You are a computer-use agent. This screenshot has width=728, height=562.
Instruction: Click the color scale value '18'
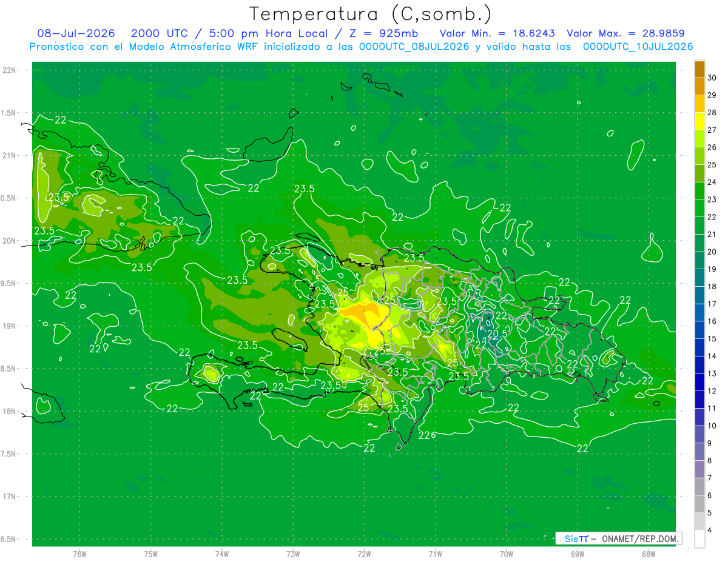coord(712,286)
